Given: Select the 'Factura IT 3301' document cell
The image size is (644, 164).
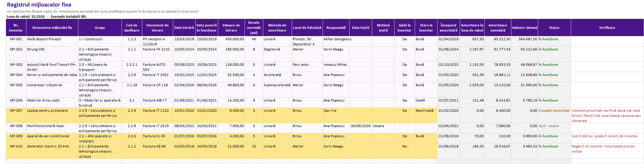Looking at the screenshot, I should coord(158,77).
